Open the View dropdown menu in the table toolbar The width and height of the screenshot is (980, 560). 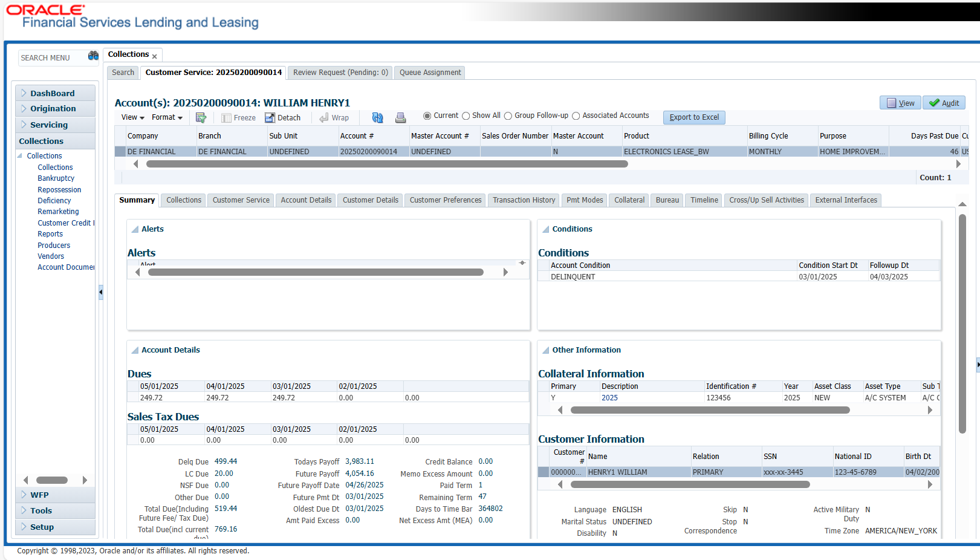pyautogui.click(x=132, y=117)
